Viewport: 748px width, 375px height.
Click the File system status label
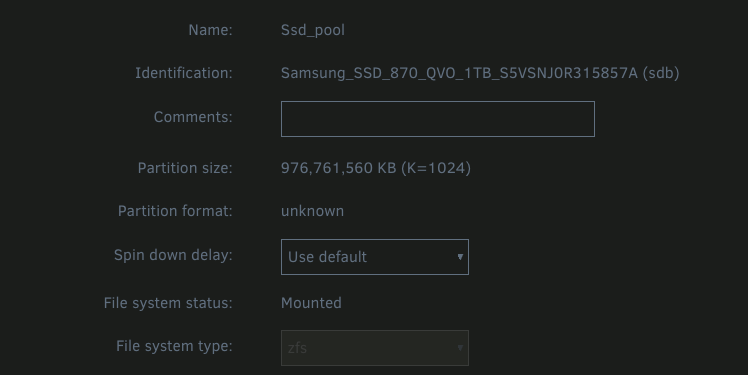[168, 303]
